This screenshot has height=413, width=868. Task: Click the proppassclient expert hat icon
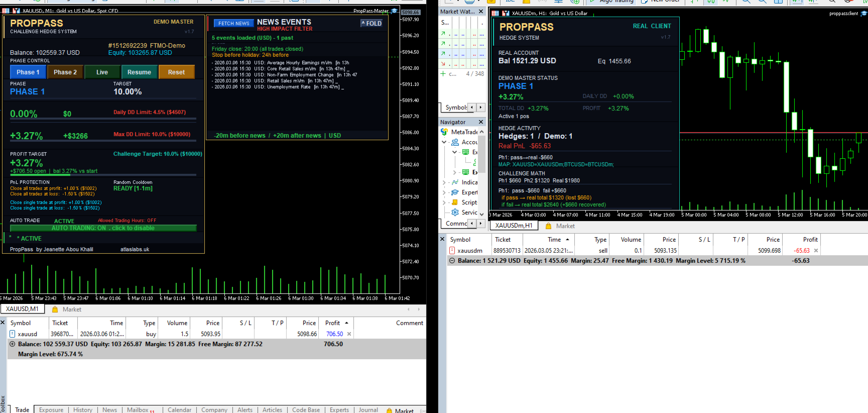[x=863, y=14]
